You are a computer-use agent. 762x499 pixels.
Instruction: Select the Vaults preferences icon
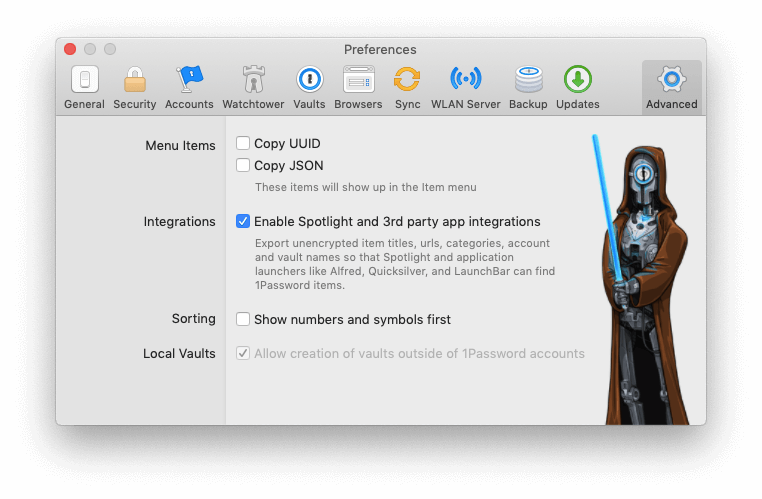[x=309, y=88]
